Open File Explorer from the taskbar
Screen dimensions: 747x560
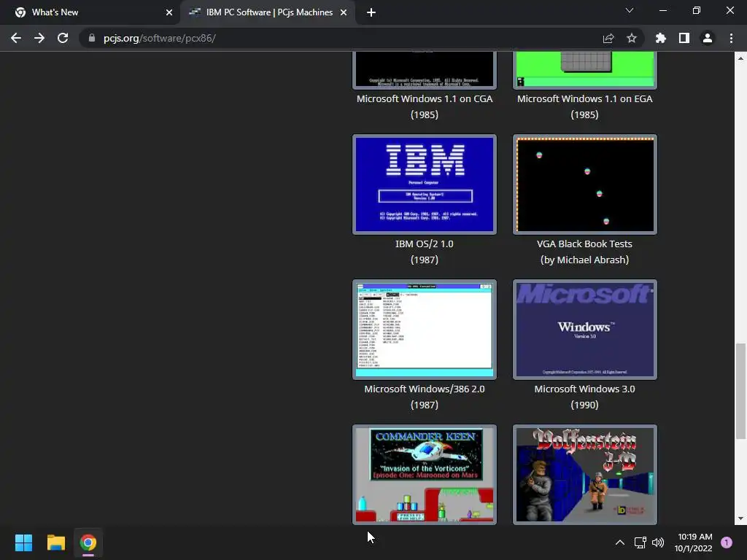55,542
